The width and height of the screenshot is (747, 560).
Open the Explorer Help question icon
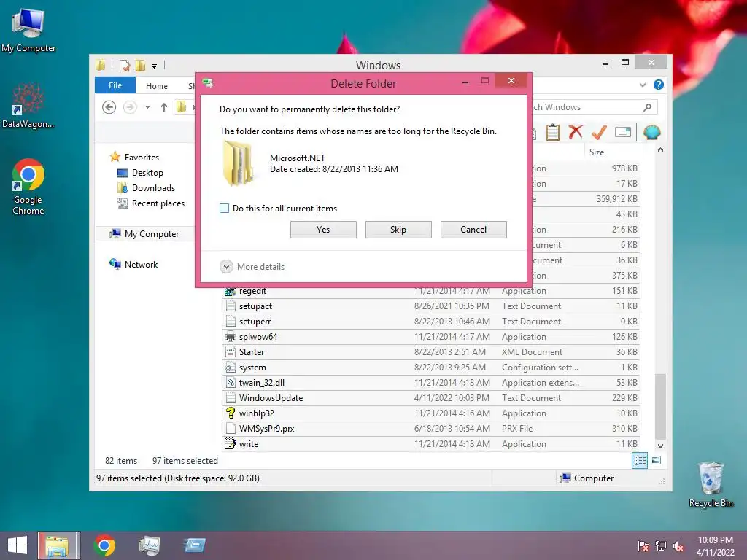click(659, 85)
